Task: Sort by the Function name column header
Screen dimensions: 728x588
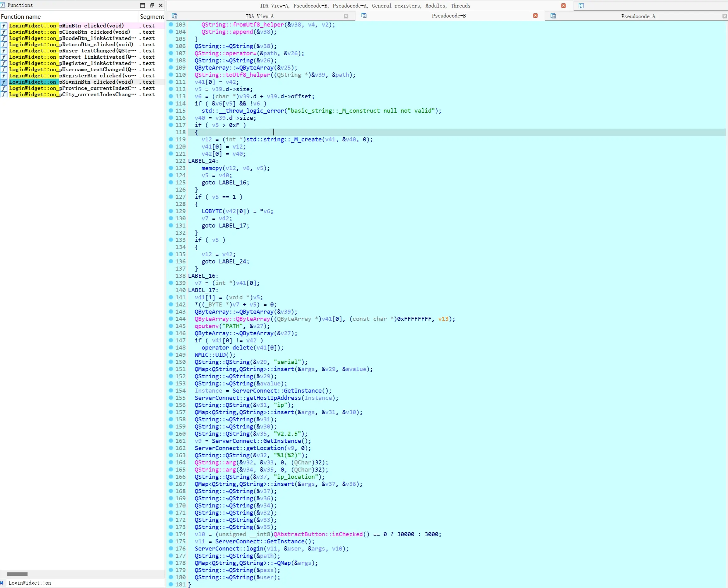Action: (x=69, y=17)
